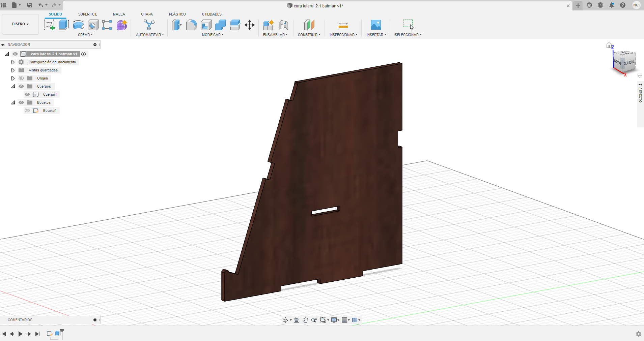
Task: Save the document with the disk icon
Action: click(x=30, y=5)
